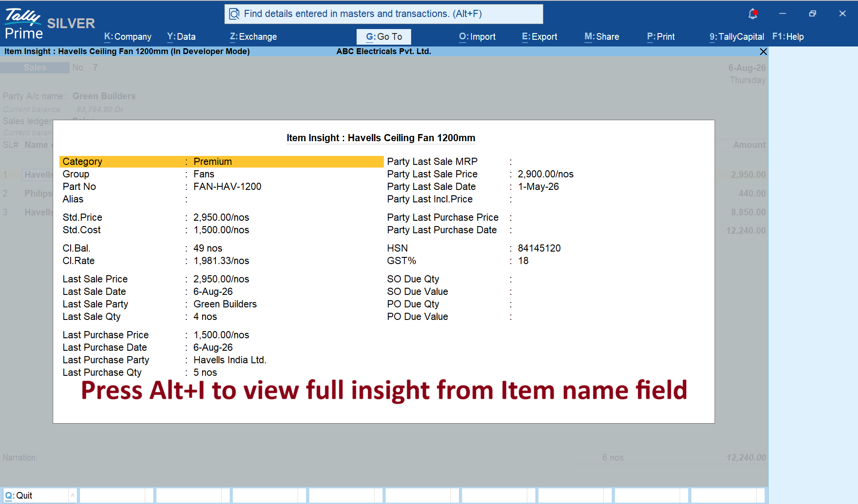Viewport: 858px width, 504px height.
Task: Click the Last Purchase Price value
Action: [221, 335]
